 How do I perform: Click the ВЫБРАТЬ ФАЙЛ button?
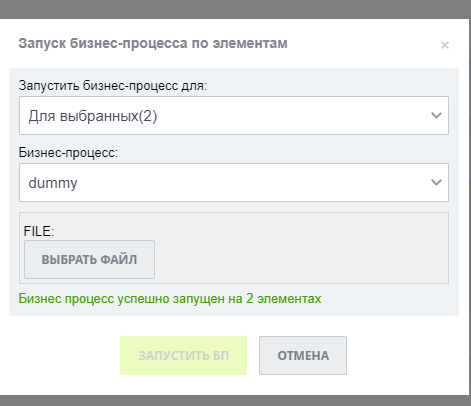pos(89,259)
